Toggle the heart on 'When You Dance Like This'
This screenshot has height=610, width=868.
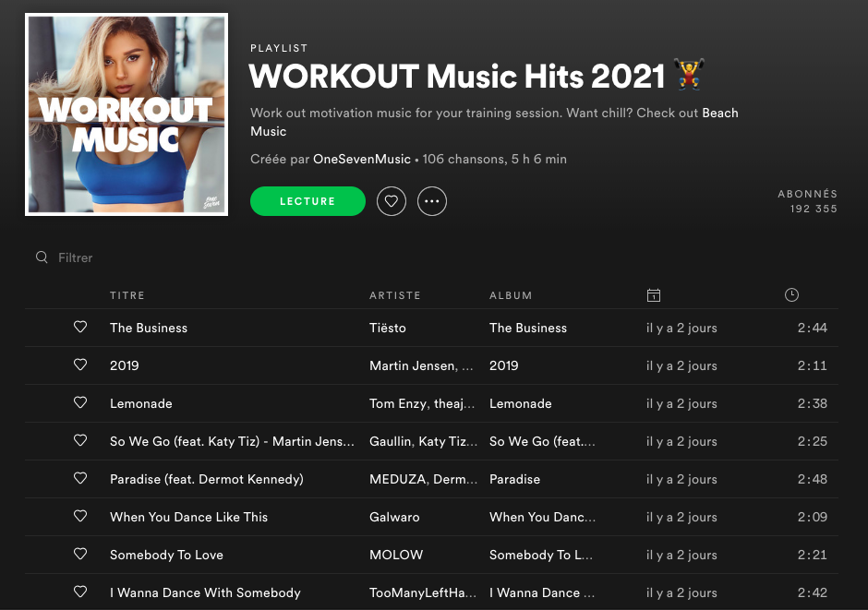pyautogui.click(x=80, y=517)
